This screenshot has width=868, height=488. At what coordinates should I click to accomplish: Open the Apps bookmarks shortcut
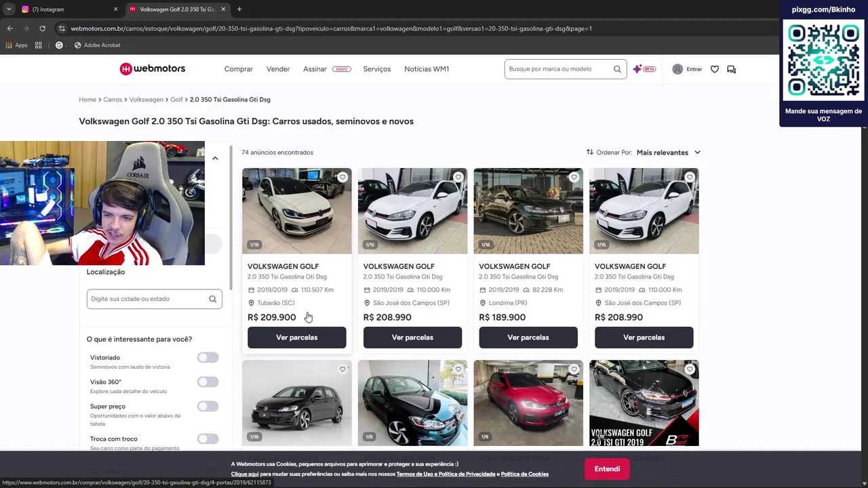(x=16, y=45)
